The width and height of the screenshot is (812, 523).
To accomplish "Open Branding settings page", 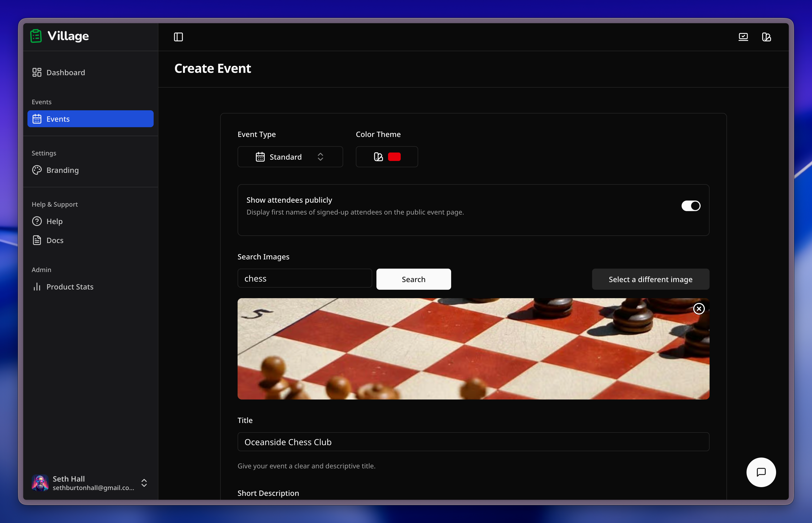I will (x=63, y=170).
